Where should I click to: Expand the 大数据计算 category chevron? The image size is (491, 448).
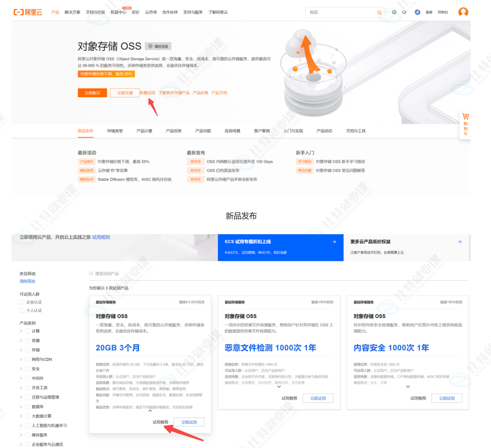21,416
